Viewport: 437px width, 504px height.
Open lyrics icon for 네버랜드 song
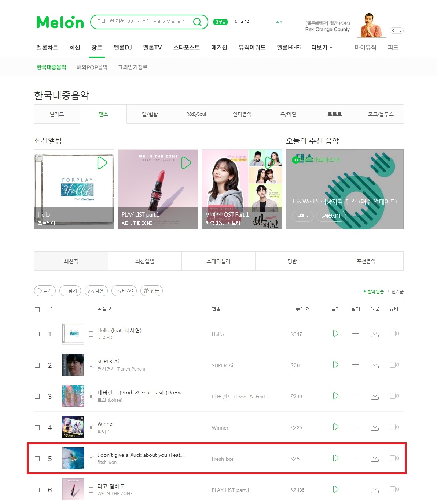tap(91, 396)
